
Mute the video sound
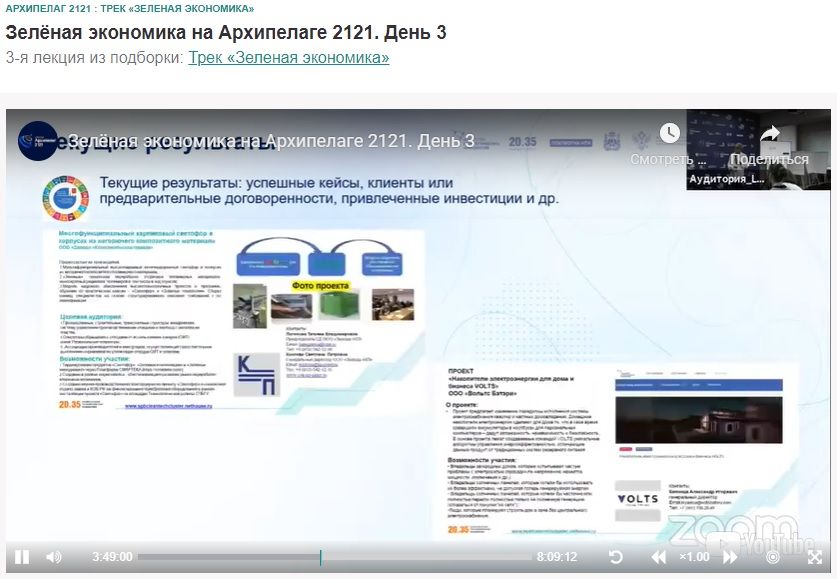pos(53,557)
